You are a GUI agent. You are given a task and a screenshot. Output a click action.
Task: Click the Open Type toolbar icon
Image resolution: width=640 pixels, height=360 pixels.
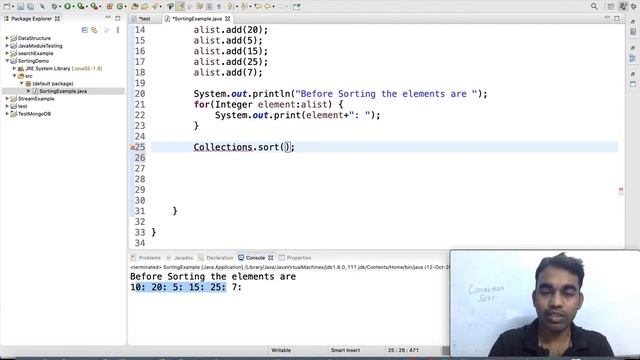135,6
